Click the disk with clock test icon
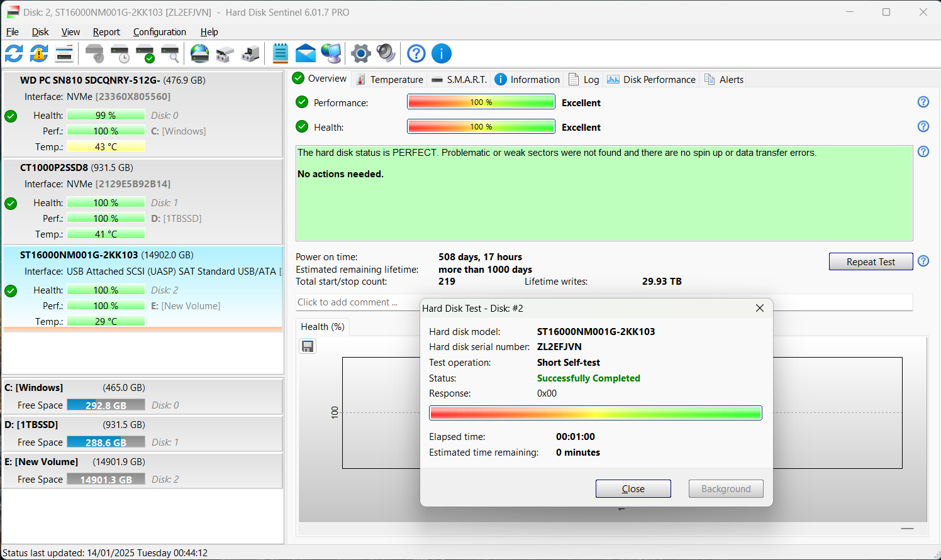Image resolution: width=941 pixels, height=560 pixels. pyautogui.click(x=120, y=53)
